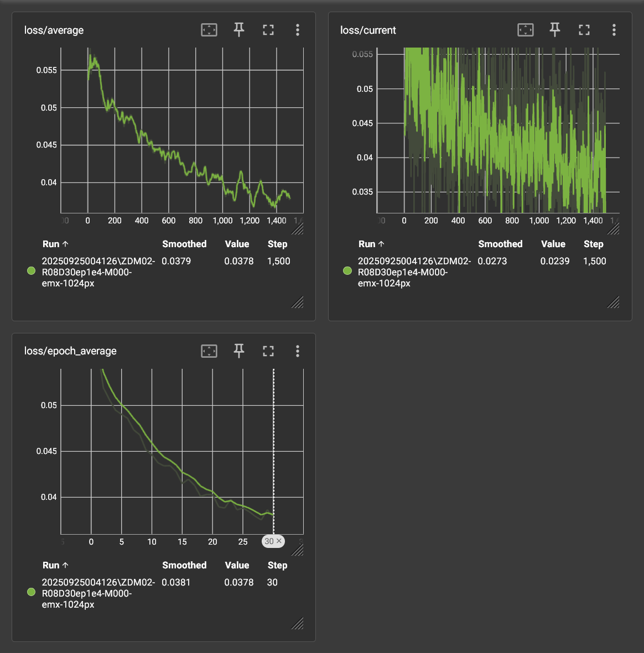
Task: Select the run name in loss/current table
Action: point(414,272)
